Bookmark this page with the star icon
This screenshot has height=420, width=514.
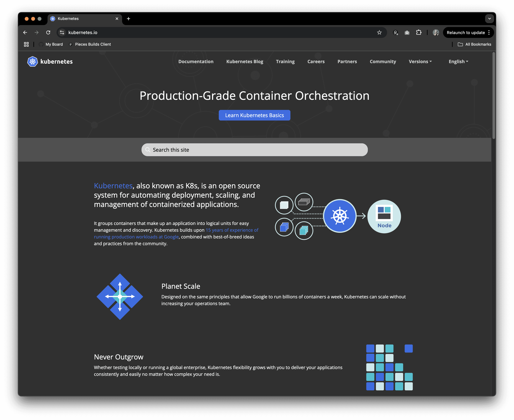379,32
